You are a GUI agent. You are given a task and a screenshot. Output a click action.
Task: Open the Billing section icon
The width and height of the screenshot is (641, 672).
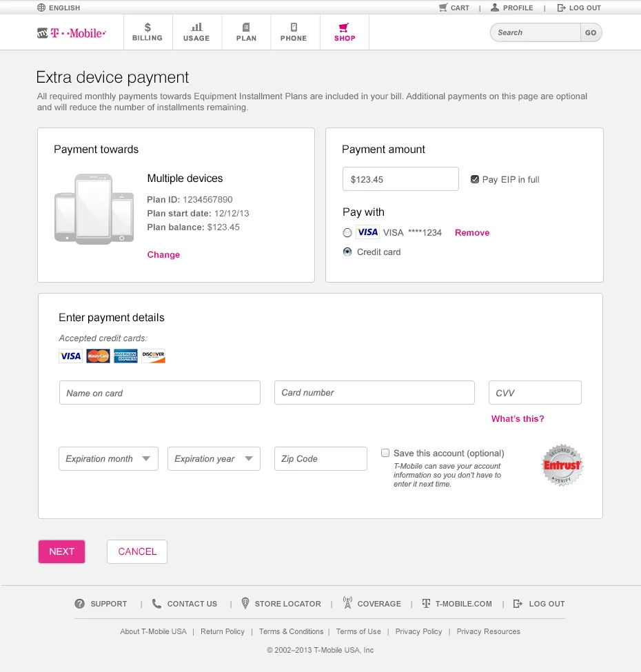click(147, 28)
